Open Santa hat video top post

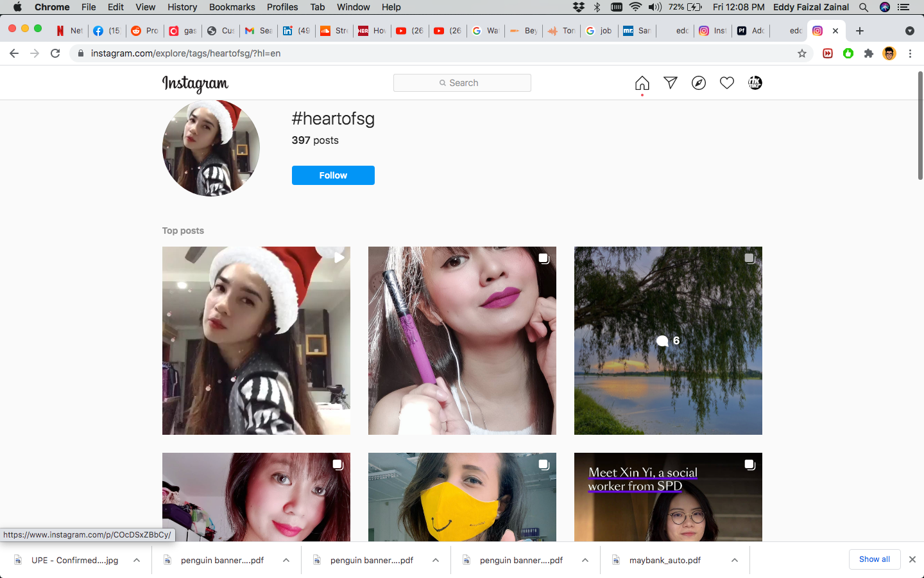tap(256, 340)
